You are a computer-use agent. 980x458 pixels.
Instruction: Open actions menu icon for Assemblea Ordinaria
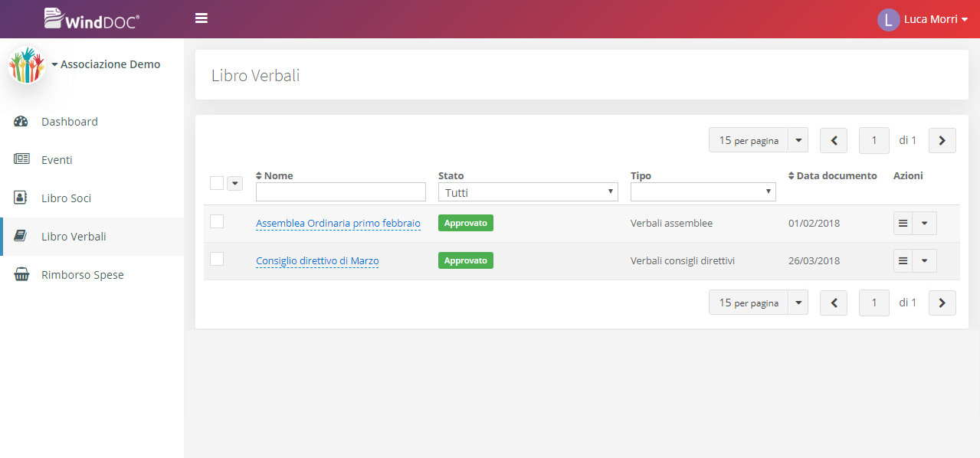pyautogui.click(x=903, y=223)
